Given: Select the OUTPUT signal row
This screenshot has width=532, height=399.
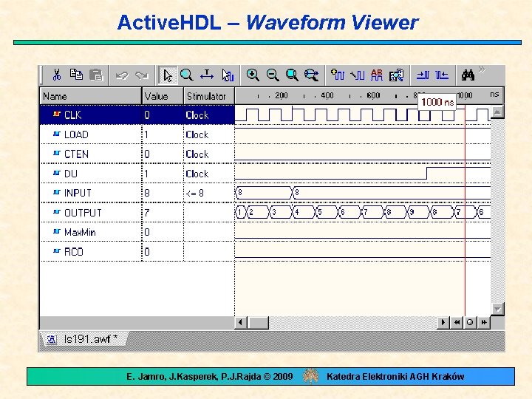Looking at the screenshot, I should 137,213.
